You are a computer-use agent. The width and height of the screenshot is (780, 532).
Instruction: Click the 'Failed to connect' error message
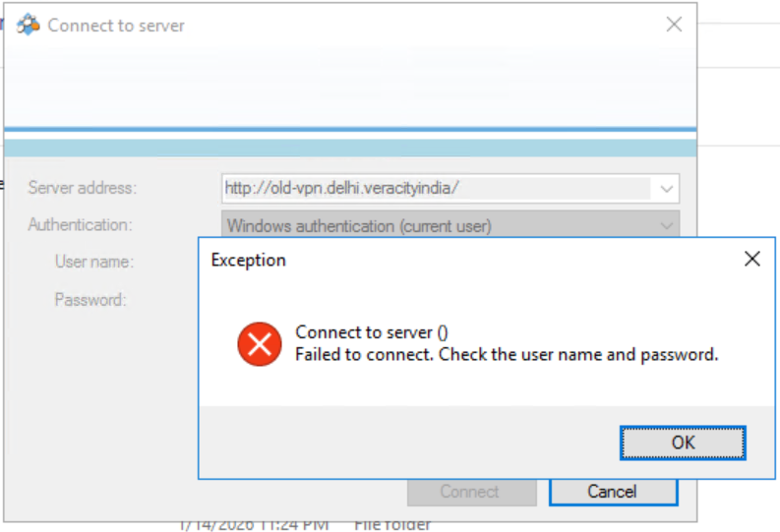click(507, 354)
